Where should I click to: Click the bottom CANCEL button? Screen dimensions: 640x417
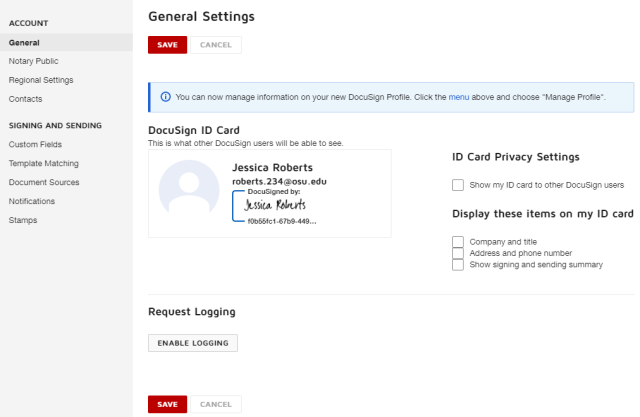[x=216, y=404]
